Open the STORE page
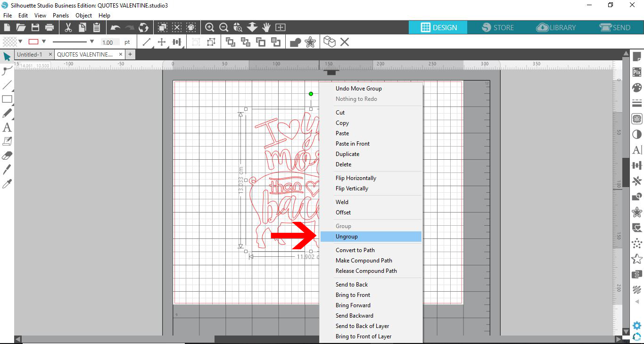Viewport: 644px width, 344px height. pos(498,27)
